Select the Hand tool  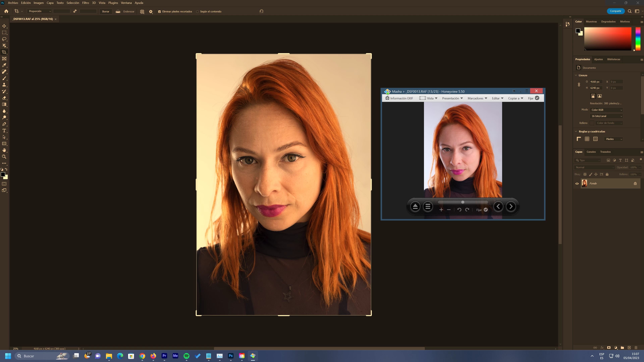coord(4,150)
